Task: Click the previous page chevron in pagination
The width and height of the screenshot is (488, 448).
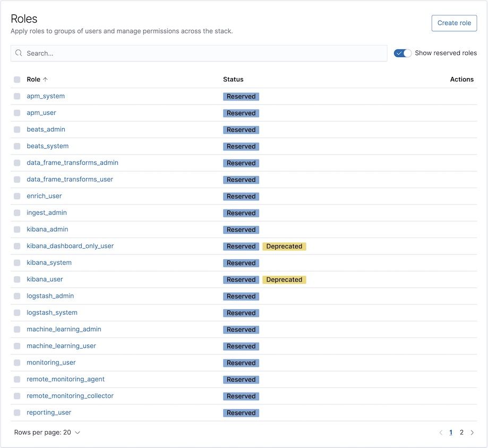Action: pyautogui.click(x=441, y=432)
